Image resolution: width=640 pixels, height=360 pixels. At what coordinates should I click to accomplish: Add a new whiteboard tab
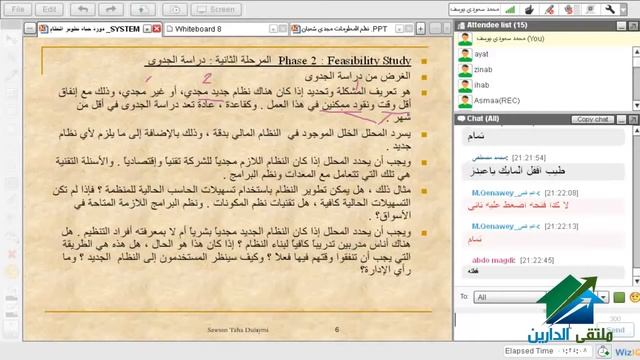(420, 29)
